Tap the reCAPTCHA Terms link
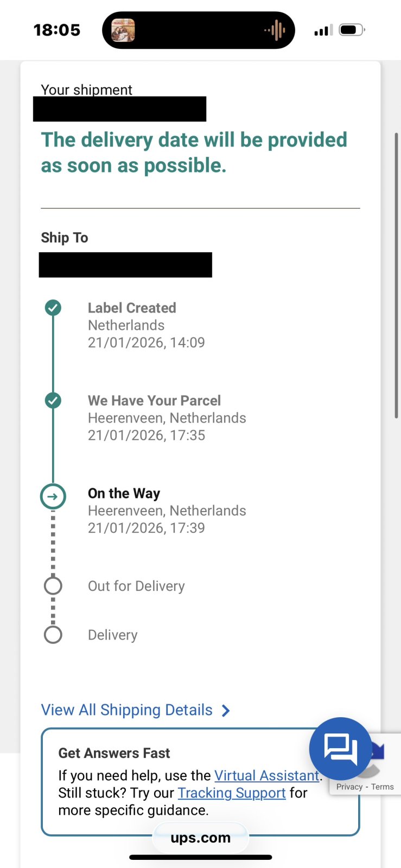Screen dimensions: 401x868 coord(383,787)
